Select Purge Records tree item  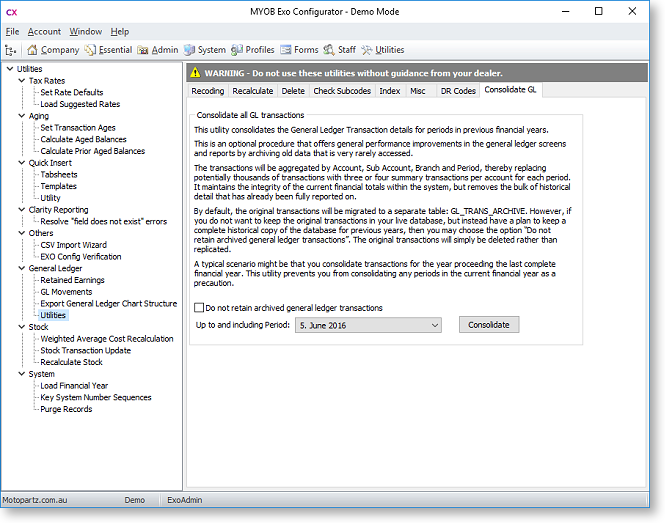pos(66,409)
